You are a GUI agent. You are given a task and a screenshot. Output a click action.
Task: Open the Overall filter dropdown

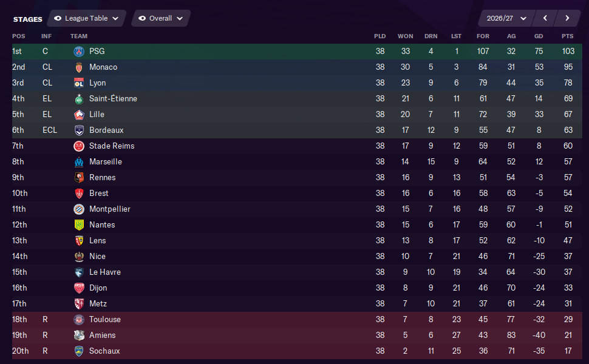(161, 18)
